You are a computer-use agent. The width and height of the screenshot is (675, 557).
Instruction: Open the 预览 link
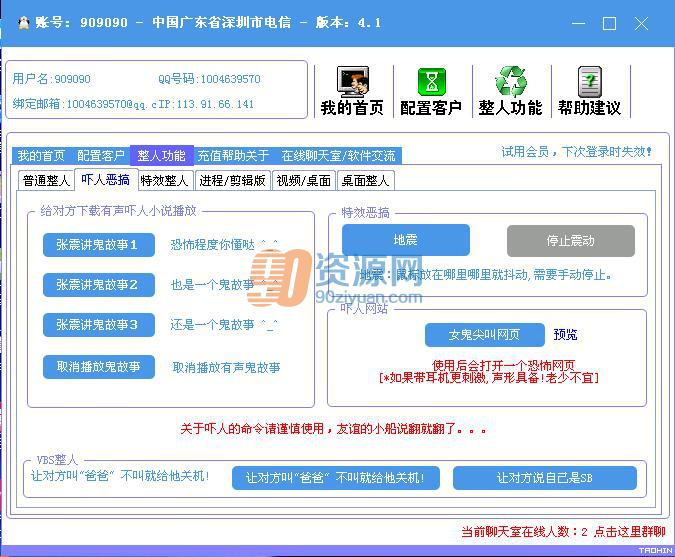click(x=565, y=334)
